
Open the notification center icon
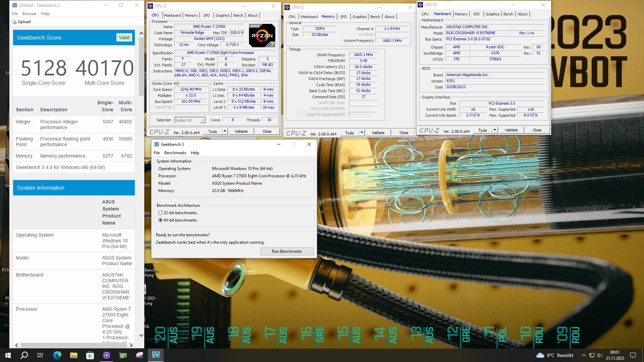(x=633, y=355)
